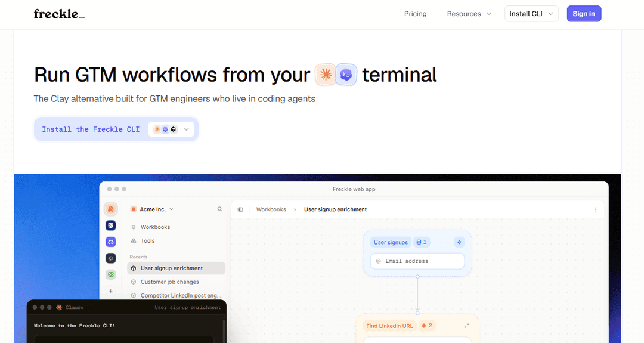Click the expand icon on the Find LinkedIn URL node
The image size is (644, 343).
tap(466, 326)
